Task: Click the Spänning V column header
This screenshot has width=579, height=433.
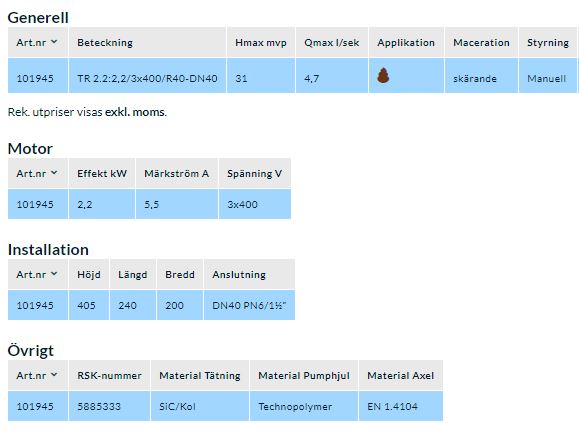Action: tap(255, 173)
